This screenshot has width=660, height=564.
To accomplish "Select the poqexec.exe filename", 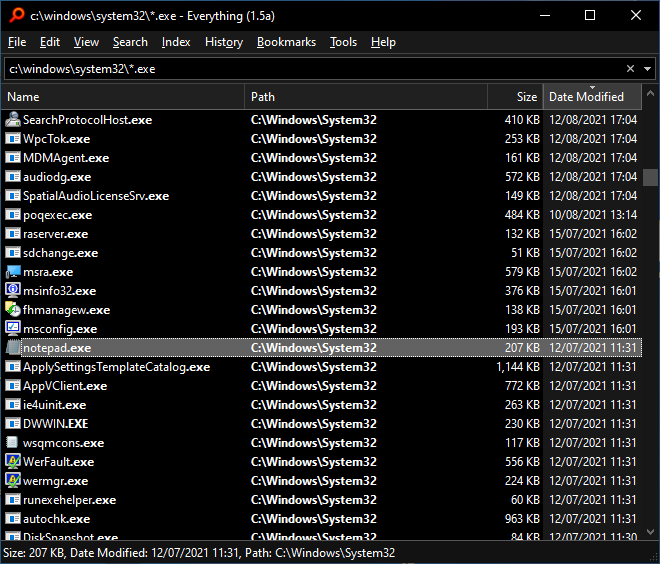I will pos(58,215).
